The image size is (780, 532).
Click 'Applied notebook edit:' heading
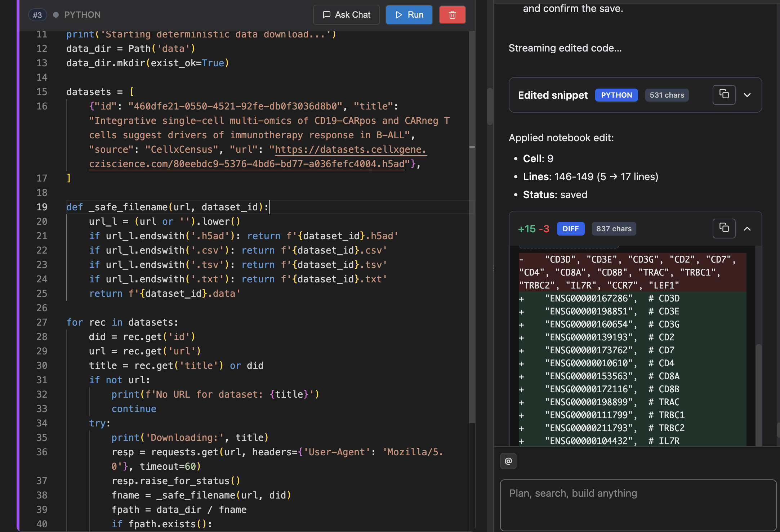point(561,138)
